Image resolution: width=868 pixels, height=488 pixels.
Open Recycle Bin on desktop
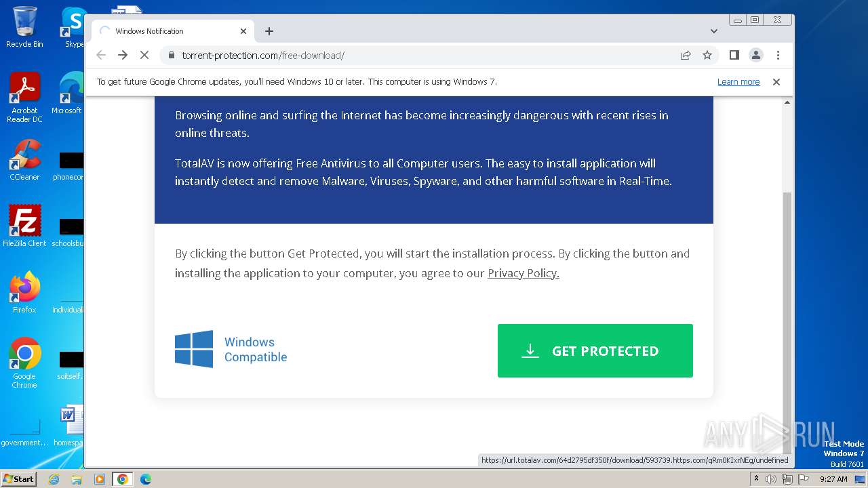[24, 27]
